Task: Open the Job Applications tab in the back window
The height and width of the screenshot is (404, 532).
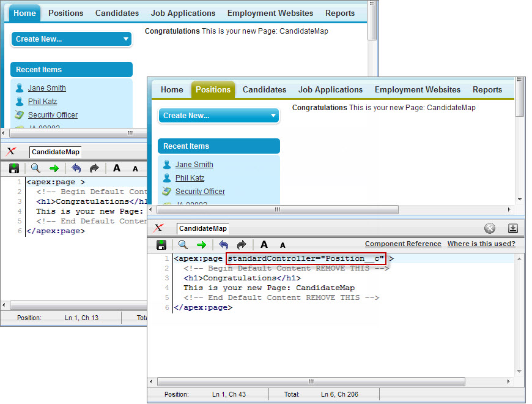Action: click(x=183, y=13)
